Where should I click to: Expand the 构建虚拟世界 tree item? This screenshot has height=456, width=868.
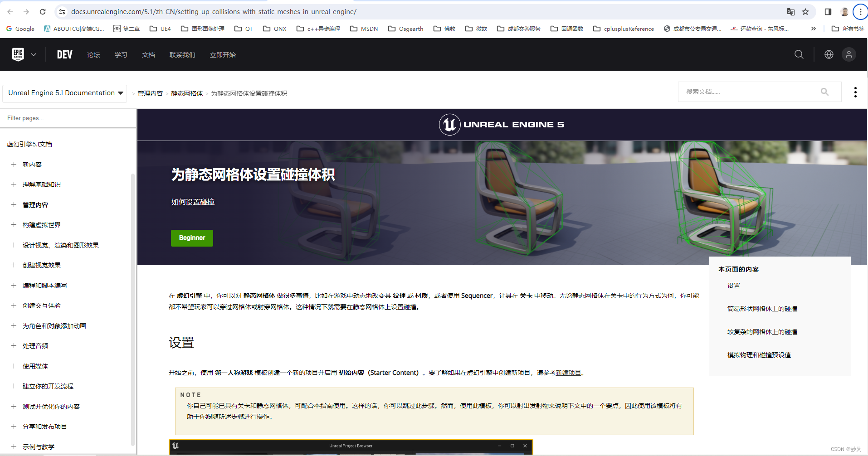(x=14, y=225)
